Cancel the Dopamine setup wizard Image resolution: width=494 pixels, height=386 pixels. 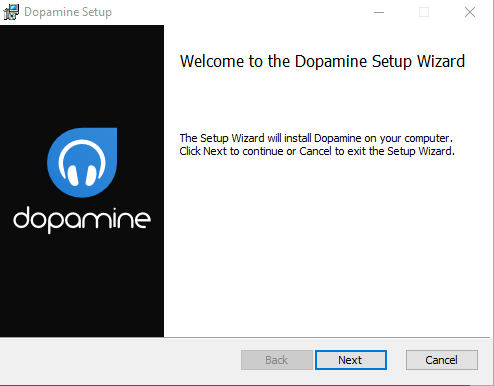[442, 360]
